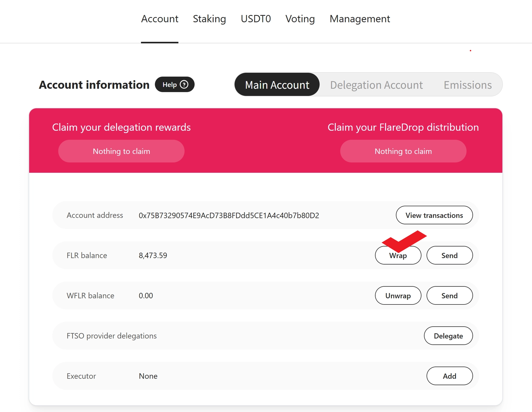Image resolution: width=532 pixels, height=412 pixels.
Task: Open the USDT0 tab
Action: pyautogui.click(x=256, y=19)
